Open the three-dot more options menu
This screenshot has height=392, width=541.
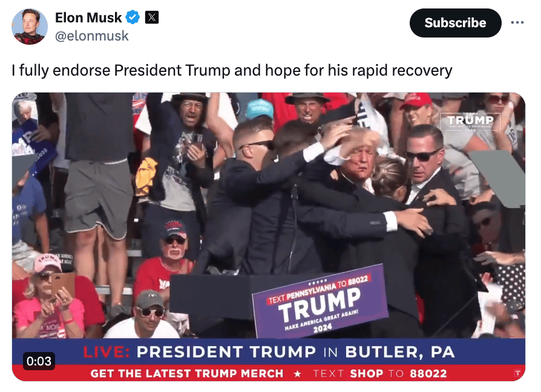[517, 23]
